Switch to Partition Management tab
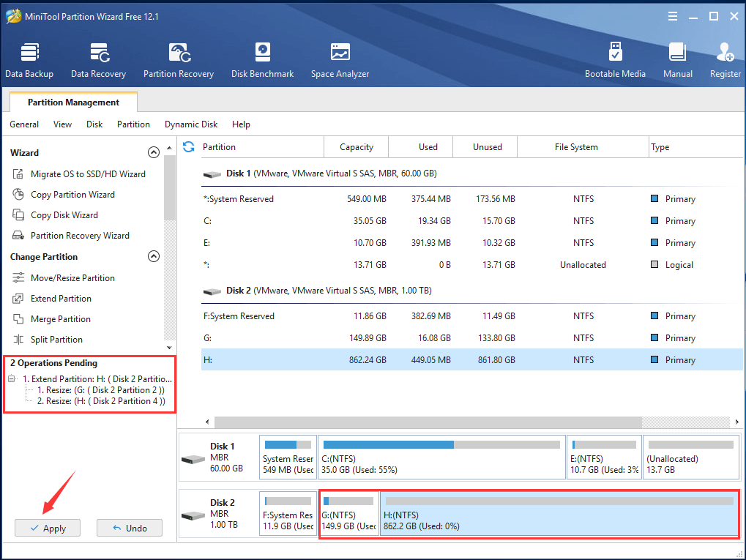746x560 pixels. pos(73,102)
